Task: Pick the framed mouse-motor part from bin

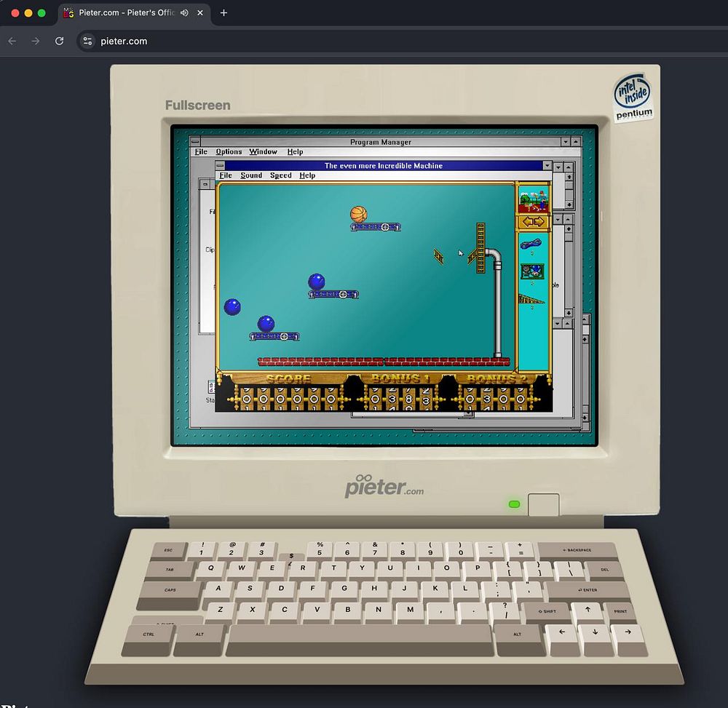Action: coord(532,271)
